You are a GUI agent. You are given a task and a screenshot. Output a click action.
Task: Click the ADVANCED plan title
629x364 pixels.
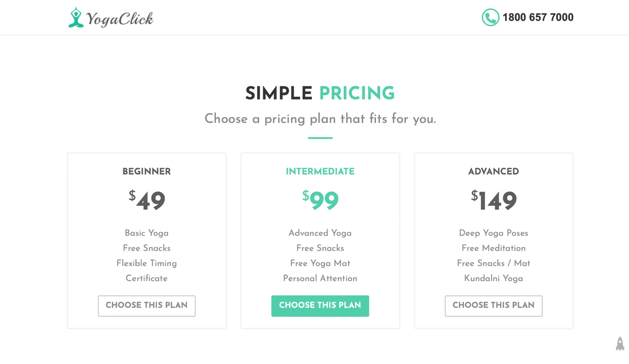493,171
